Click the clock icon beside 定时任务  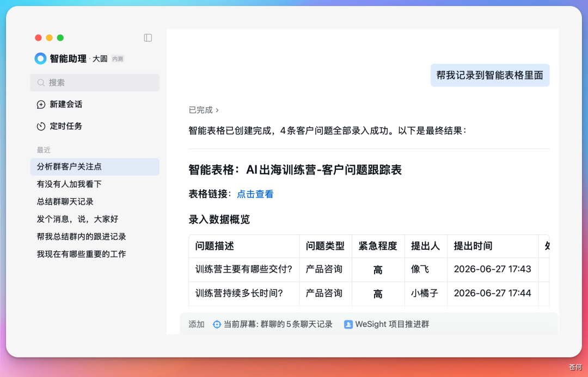41,126
